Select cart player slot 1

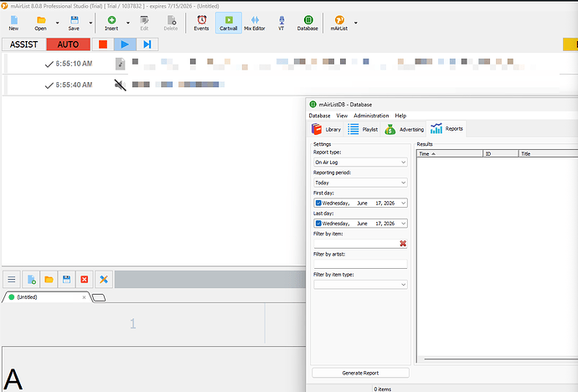[x=132, y=324]
